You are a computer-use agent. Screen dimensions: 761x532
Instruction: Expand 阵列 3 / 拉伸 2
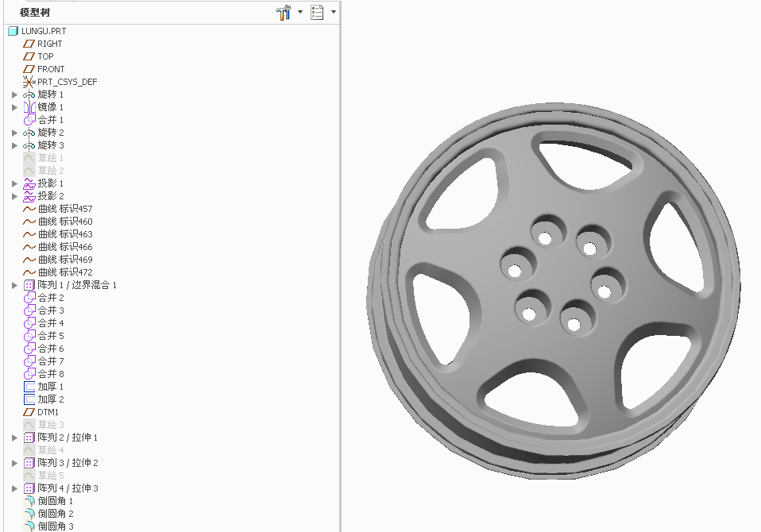(x=14, y=463)
